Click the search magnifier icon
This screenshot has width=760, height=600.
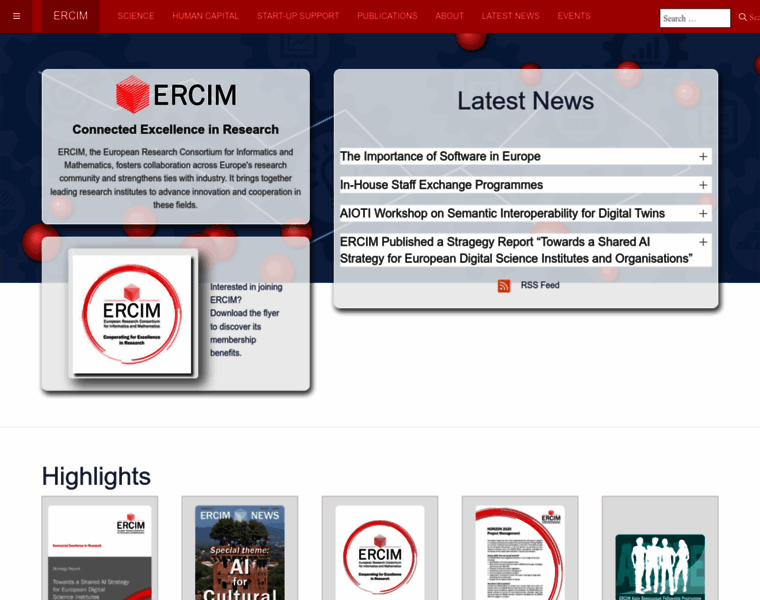(743, 17)
